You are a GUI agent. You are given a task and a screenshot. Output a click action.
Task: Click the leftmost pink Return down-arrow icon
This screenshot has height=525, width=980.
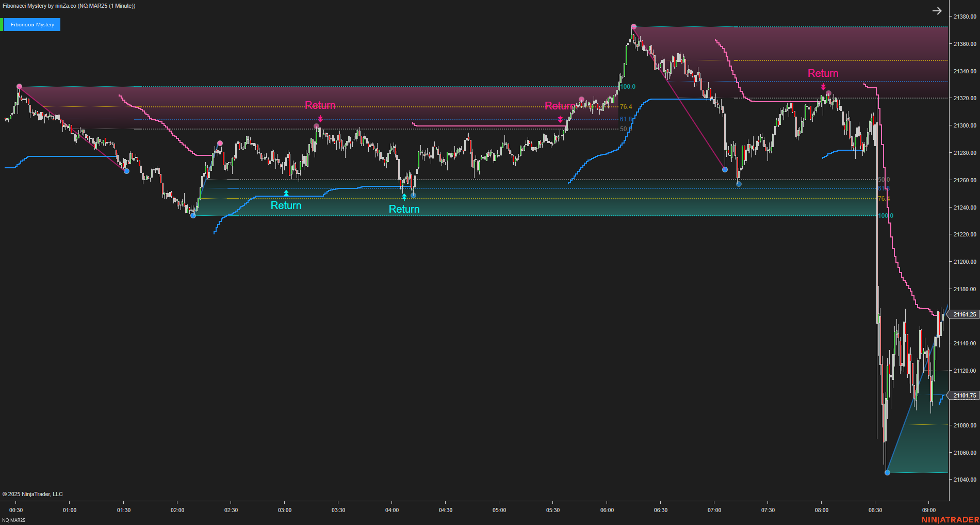[321, 119]
